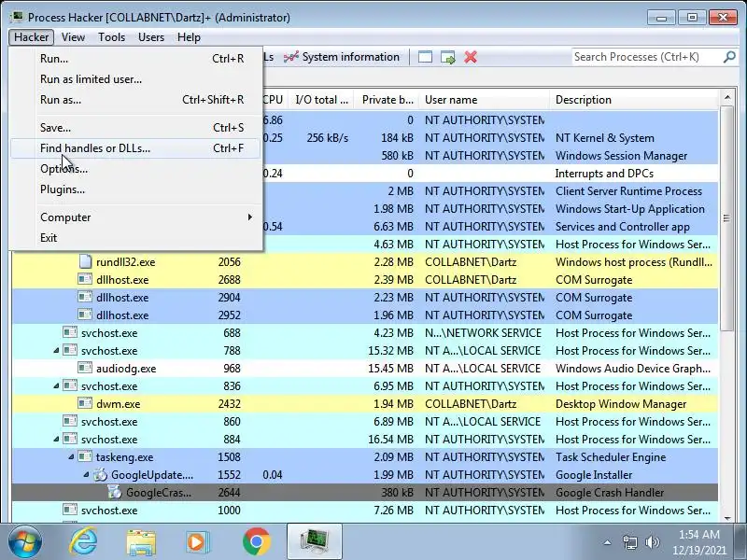Viewport: 747px width, 560px height.
Task: Click Desktop Window Manager description
Action: (621, 404)
